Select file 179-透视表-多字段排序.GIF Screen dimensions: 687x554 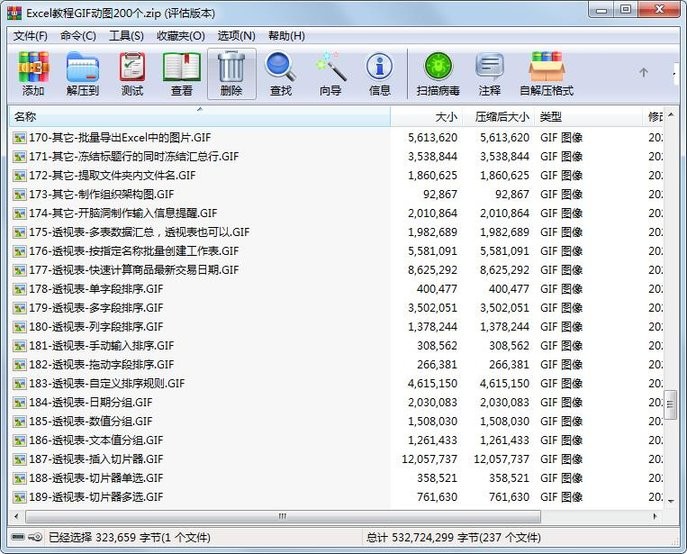click(96, 308)
